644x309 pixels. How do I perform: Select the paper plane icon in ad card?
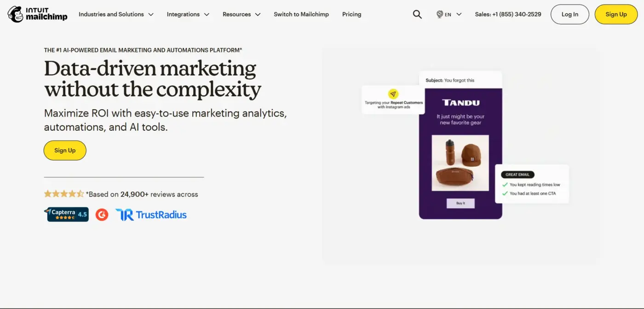tap(393, 94)
